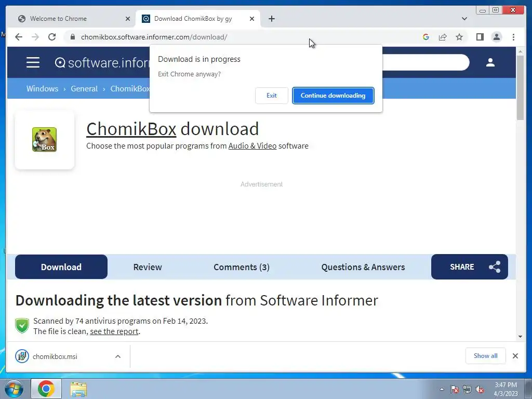
Task: Open the side panel icon
Action: [x=480, y=37]
